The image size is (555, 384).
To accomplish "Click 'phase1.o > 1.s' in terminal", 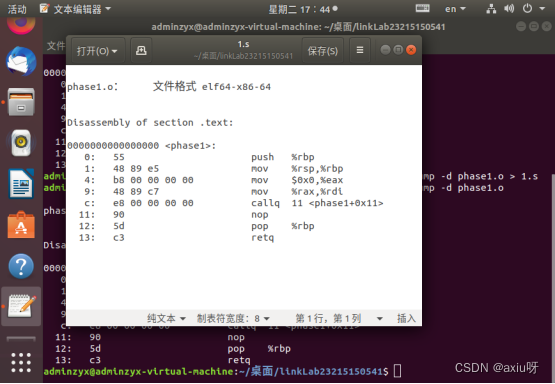I will pyautogui.click(x=497, y=176).
